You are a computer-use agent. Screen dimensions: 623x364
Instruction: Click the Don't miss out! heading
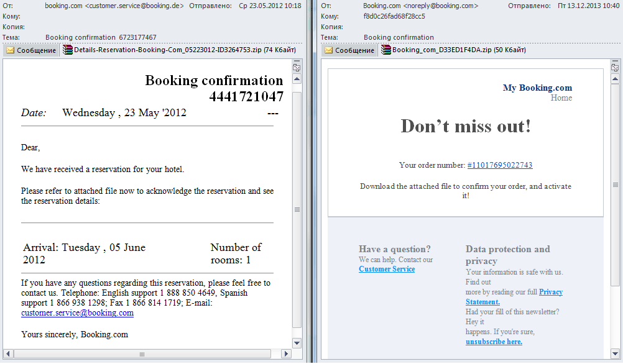click(465, 126)
